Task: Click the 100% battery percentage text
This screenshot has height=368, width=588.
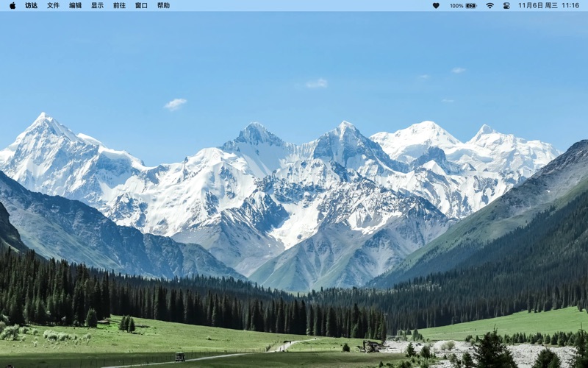Action: point(456,6)
